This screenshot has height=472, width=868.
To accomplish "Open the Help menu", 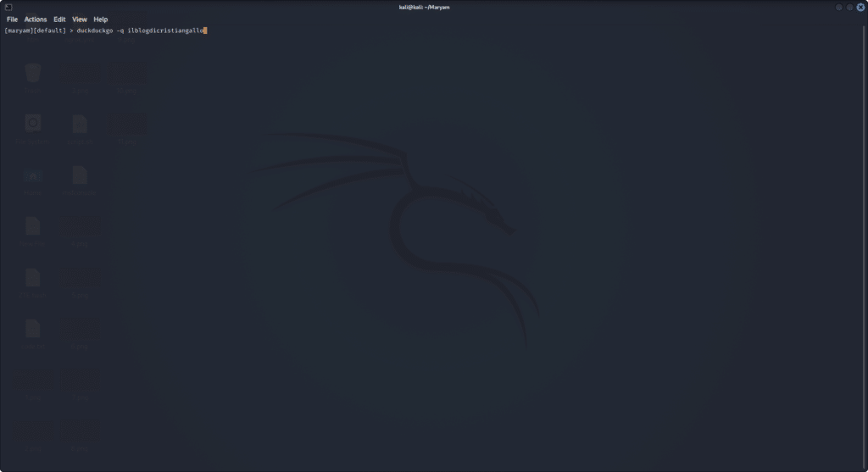I will coord(101,19).
